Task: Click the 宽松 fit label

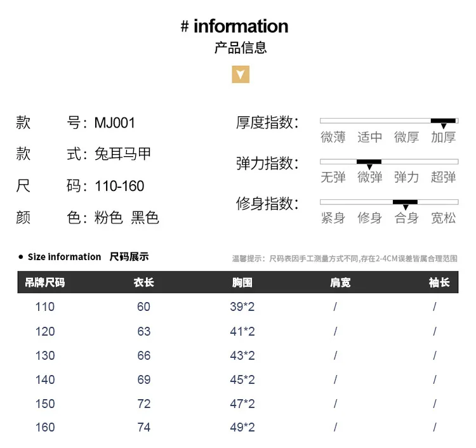Action: coord(444,218)
